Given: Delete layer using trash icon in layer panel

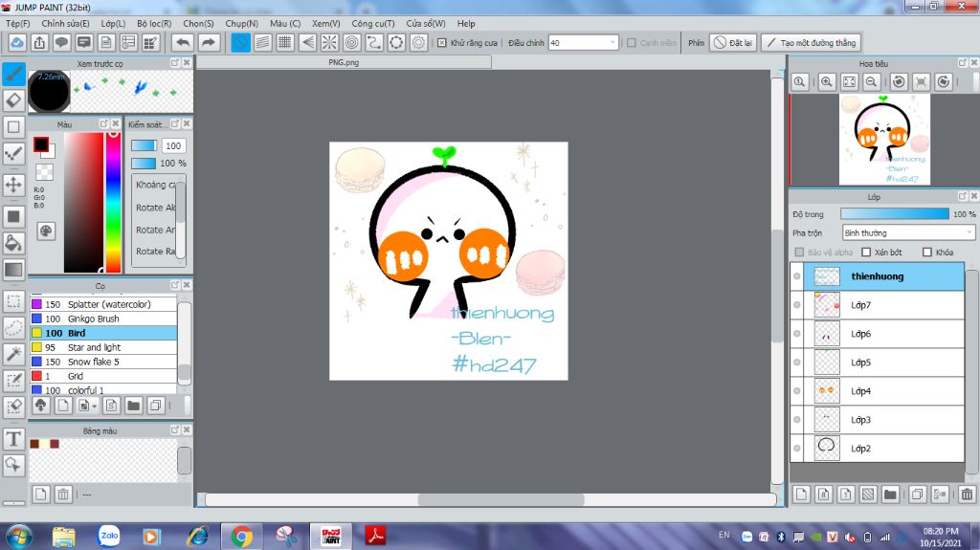Looking at the screenshot, I should pos(967,495).
